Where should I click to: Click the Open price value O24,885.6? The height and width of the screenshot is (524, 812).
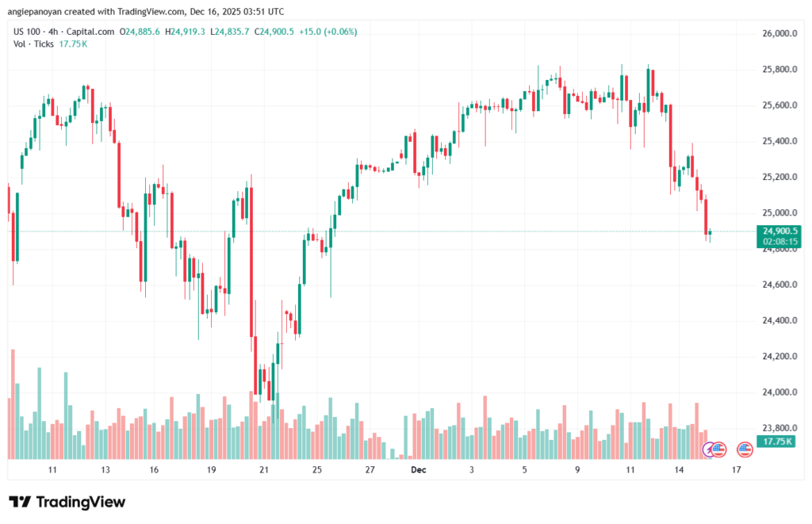click(140, 32)
